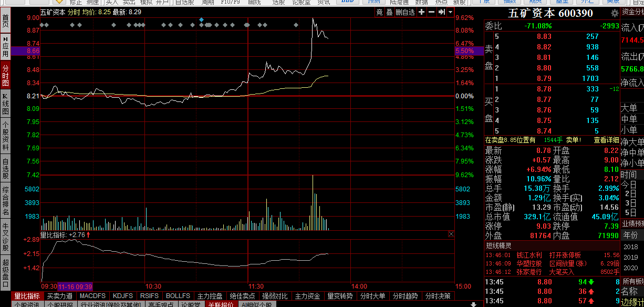Switch to the RSIFS indicator tab
The height and width of the screenshot is (307, 644).
point(149,296)
